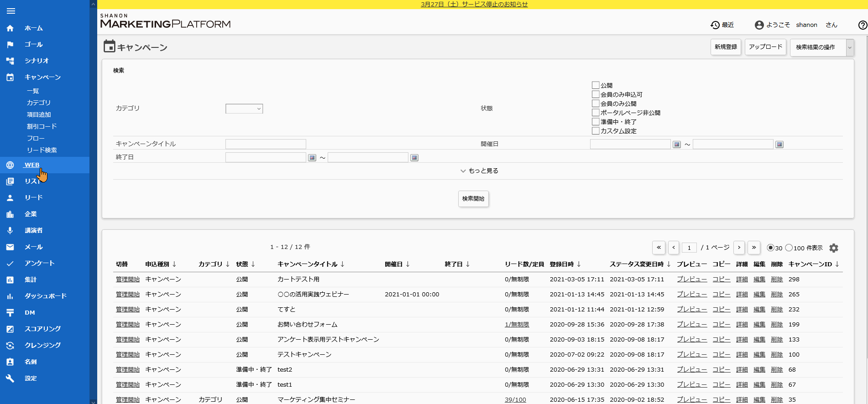Click the Home icon in sidebar

(x=10, y=28)
